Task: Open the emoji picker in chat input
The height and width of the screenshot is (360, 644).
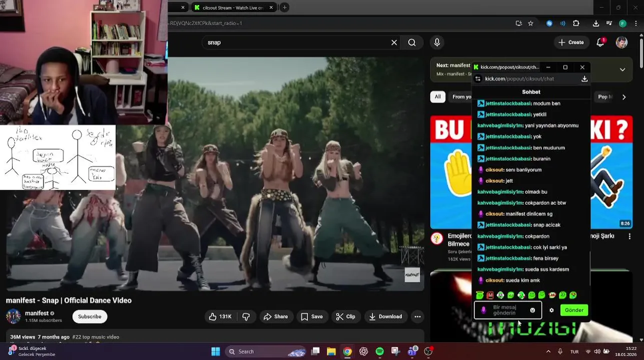Action: coord(532,310)
